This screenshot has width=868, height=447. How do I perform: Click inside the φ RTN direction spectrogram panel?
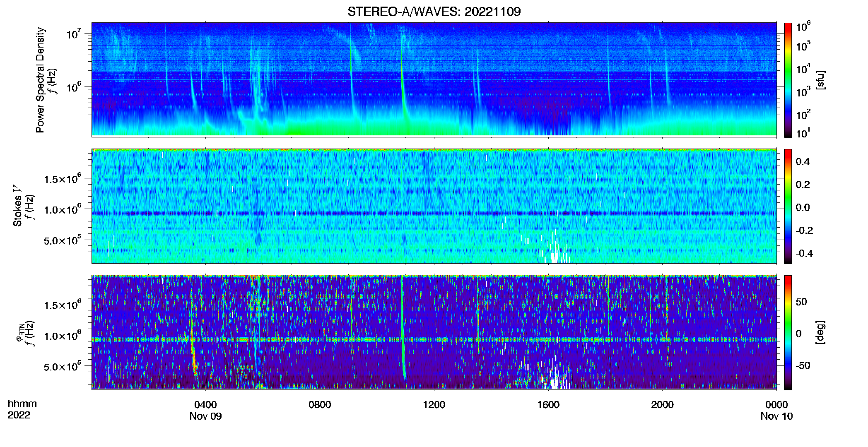click(x=434, y=332)
